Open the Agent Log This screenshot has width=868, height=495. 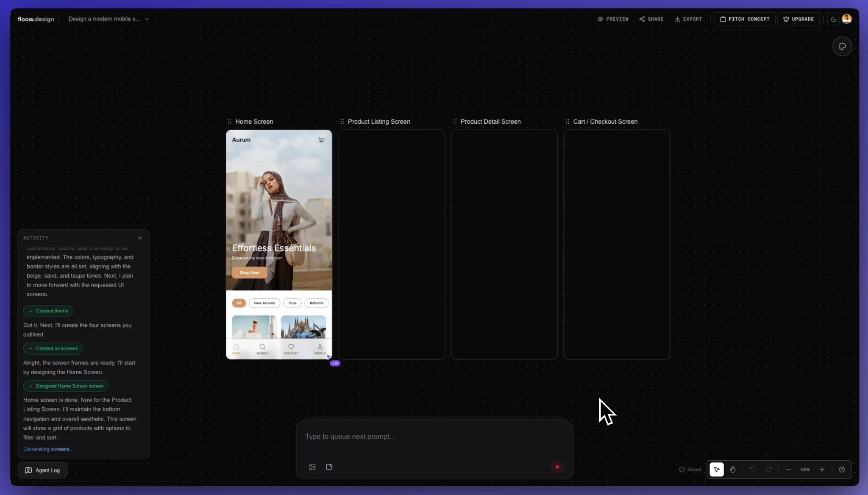[x=42, y=470]
